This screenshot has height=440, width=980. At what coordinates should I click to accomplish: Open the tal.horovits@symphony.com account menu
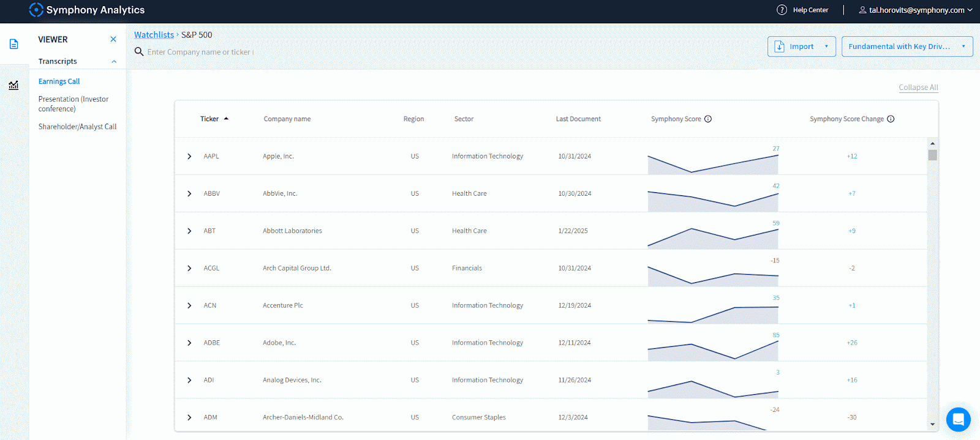point(916,10)
